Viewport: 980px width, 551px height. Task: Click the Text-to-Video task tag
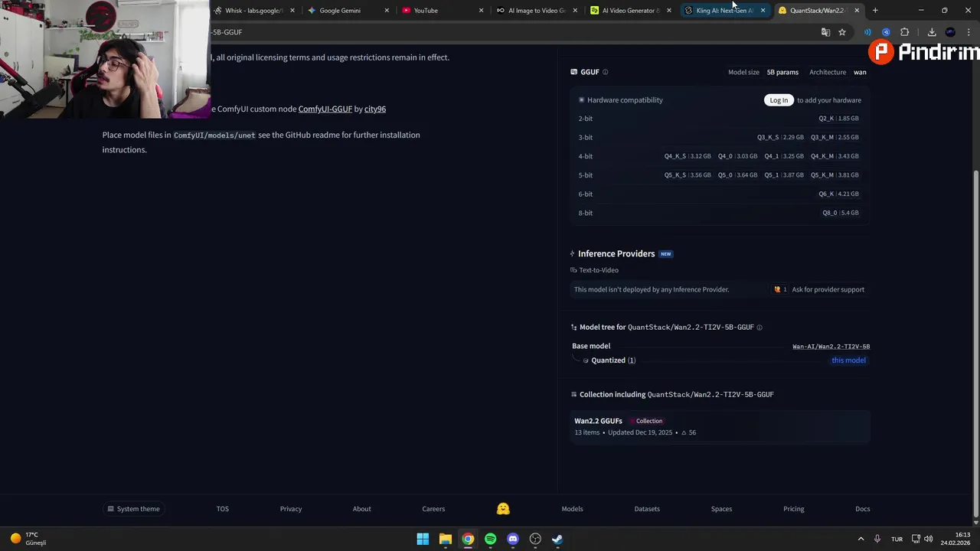pyautogui.click(x=594, y=270)
